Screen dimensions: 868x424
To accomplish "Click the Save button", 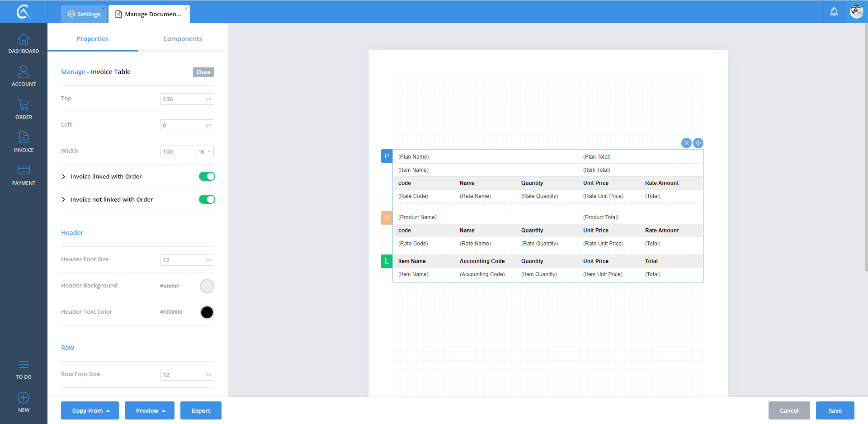I will 835,410.
